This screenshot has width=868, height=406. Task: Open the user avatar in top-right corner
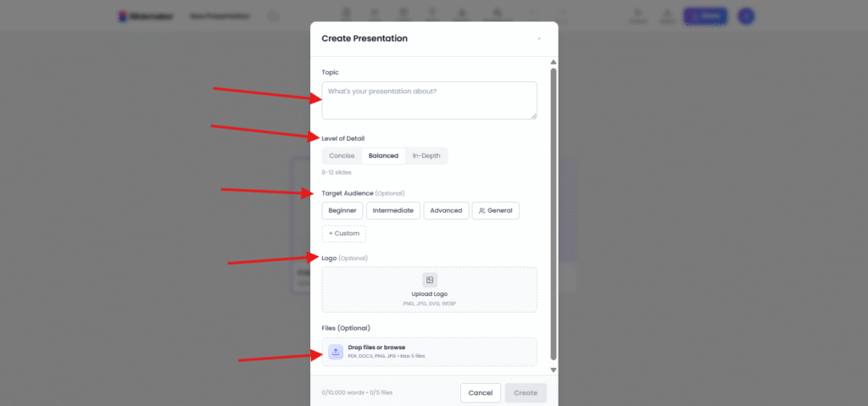pos(746,16)
